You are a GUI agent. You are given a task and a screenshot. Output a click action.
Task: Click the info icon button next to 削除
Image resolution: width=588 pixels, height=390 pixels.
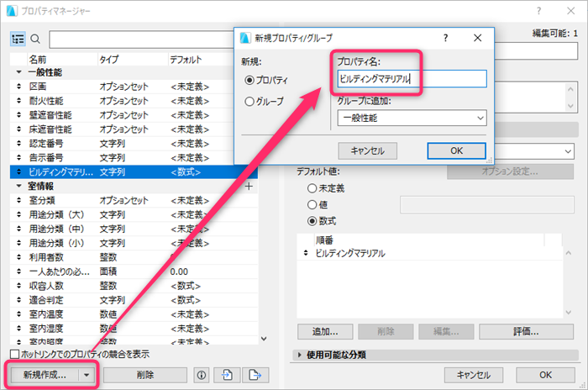[x=202, y=375]
